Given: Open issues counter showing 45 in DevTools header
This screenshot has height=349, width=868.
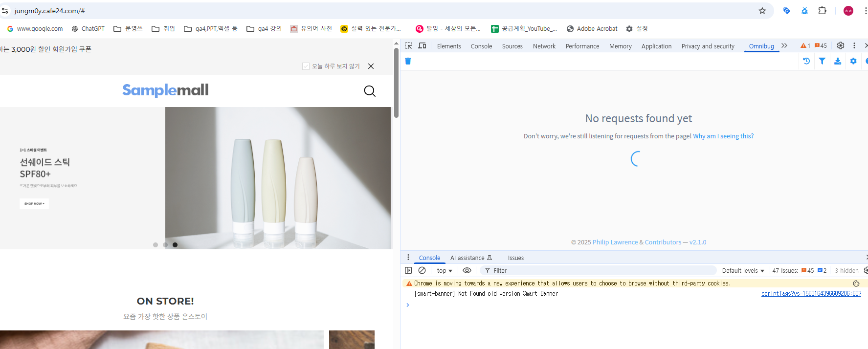Looking at the screenshot, I should click(x=821, y=46).
